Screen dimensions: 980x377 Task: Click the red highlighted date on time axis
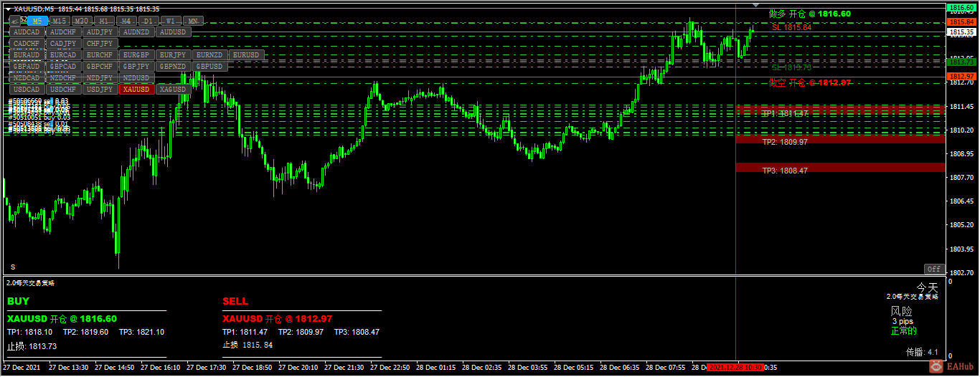click(735, 368)
